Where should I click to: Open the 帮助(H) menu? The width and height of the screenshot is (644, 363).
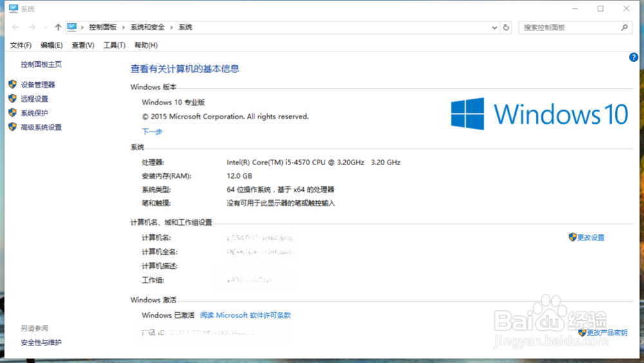coord(146,45)
